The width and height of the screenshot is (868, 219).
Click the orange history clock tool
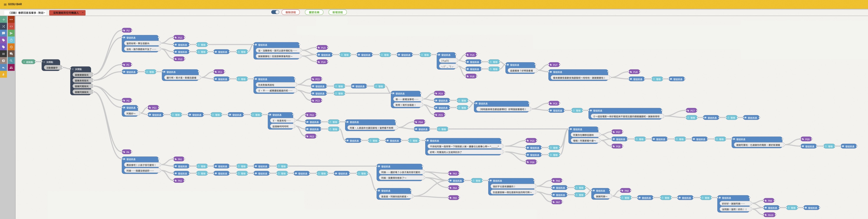[11, 47]
